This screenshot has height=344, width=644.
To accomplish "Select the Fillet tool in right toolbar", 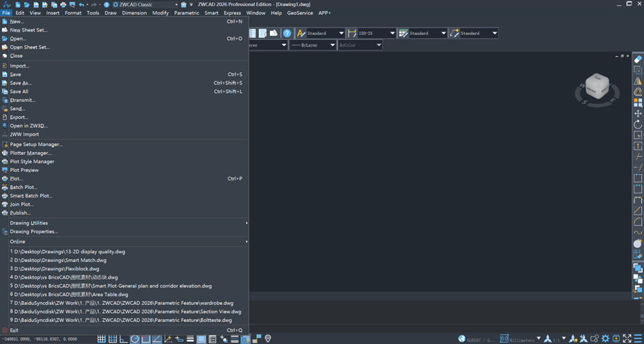I will [x=638, y=222].
